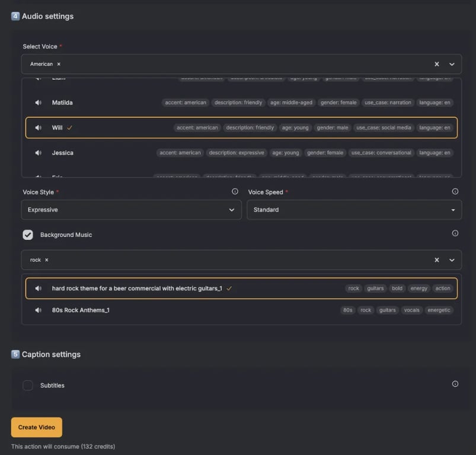Screen dimensions: 476x455
Task: Click the Background Music info icon
Action: 455,233
